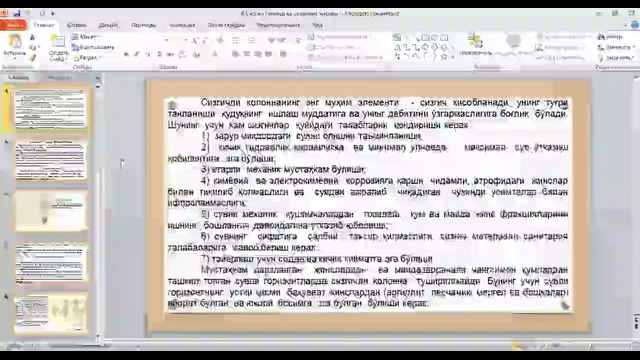Select the Format Painter brush icon
Viewport: 640px width, 360px height.
(33, 58)
